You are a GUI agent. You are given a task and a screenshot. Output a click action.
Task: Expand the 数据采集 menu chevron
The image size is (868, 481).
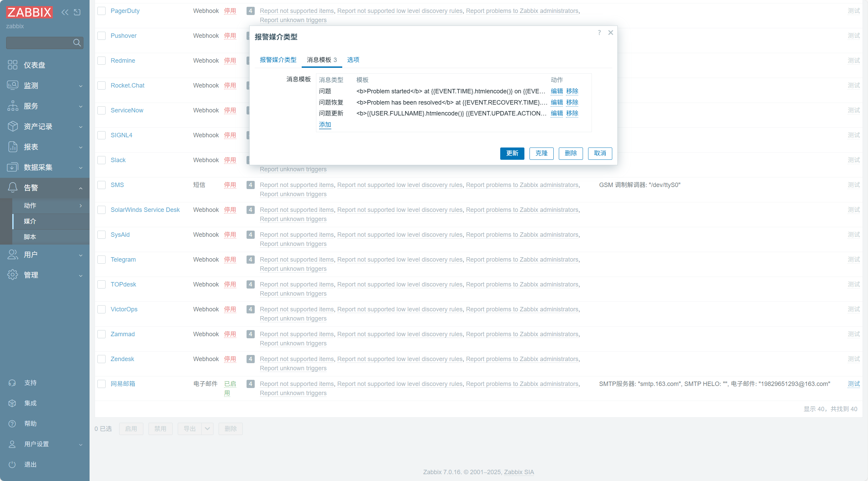point(81,168)
